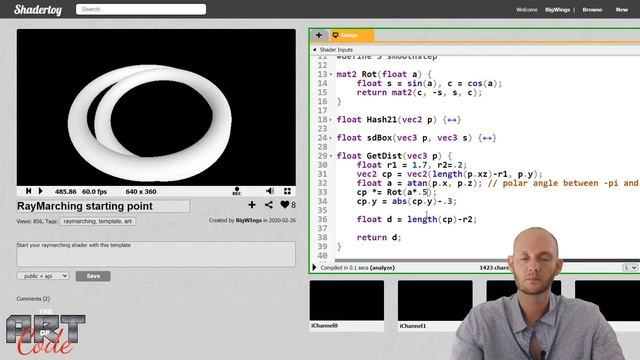This screenshot has width=640, height=360.
Task: Start recording with the REC icon
Action: click(237, 191)
